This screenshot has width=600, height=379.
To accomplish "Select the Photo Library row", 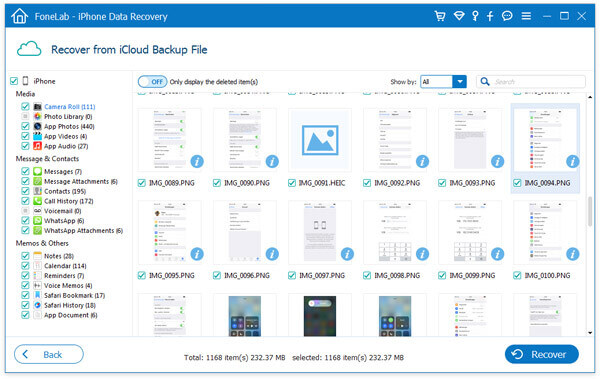I will click(68, 116).
